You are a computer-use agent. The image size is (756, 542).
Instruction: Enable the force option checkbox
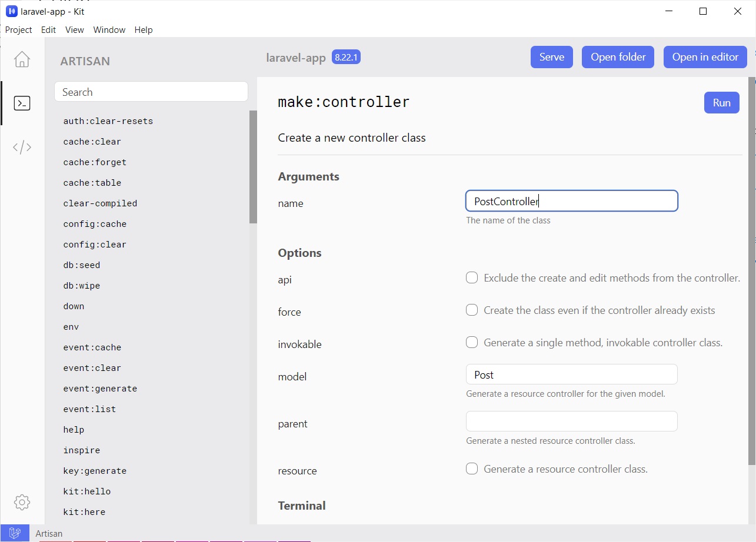[472, 310]
